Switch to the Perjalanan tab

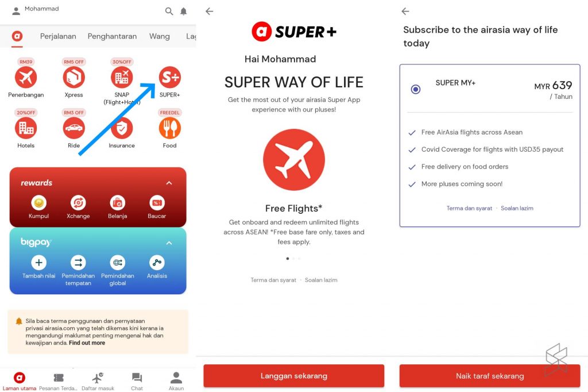coord(58,36)
